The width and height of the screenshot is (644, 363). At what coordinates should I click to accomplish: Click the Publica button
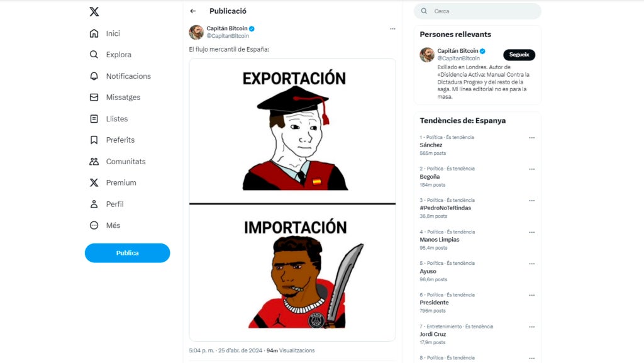coord(127,253)
